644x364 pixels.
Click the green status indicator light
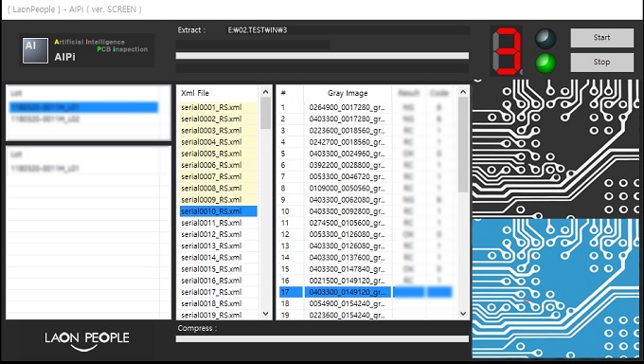coord(546,64)
